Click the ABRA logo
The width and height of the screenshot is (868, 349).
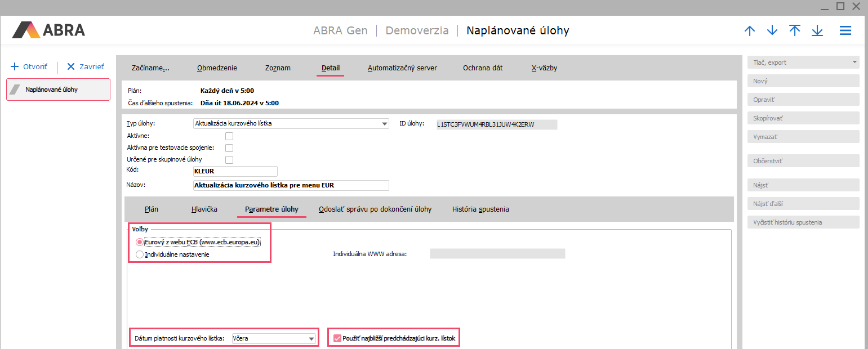pos(48,30)
